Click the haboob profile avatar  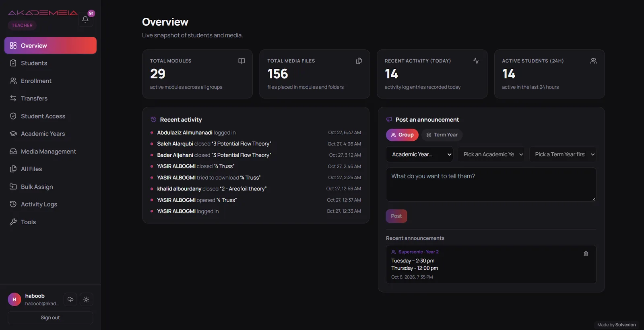14,299
